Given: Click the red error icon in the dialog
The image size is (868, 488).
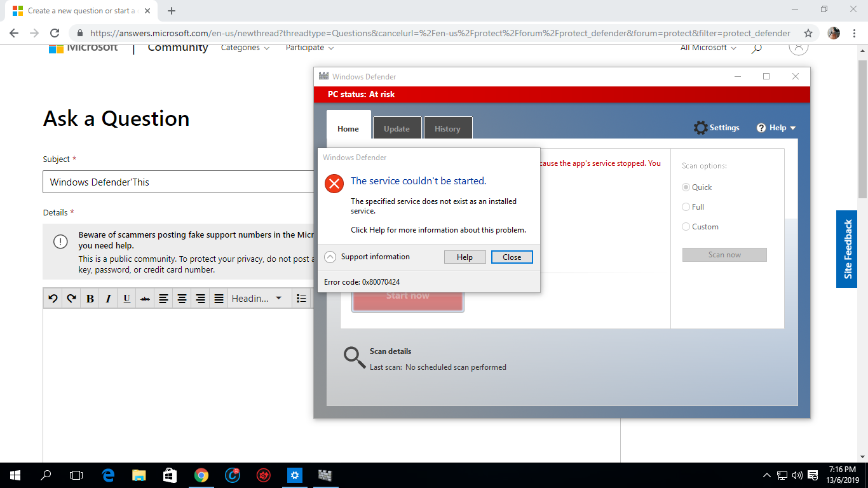Looking at the screenshot, I should [334, 184].
